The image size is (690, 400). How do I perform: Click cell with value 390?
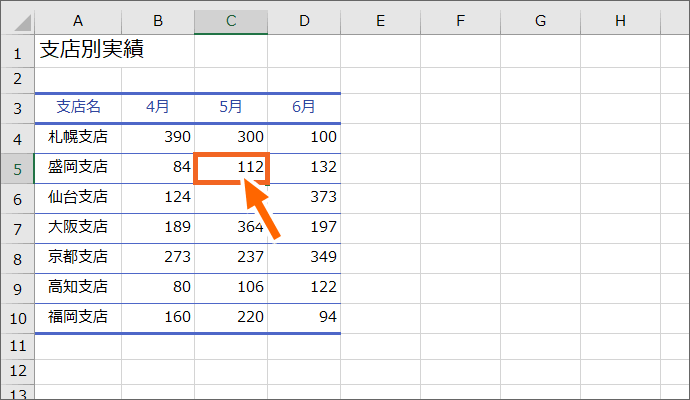158,139
